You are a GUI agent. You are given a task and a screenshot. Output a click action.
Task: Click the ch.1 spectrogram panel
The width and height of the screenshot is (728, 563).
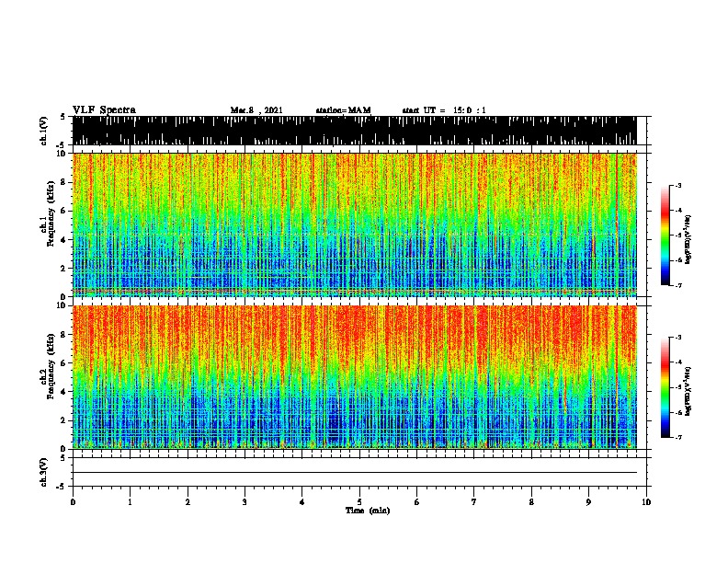click(x=355, y=224)
